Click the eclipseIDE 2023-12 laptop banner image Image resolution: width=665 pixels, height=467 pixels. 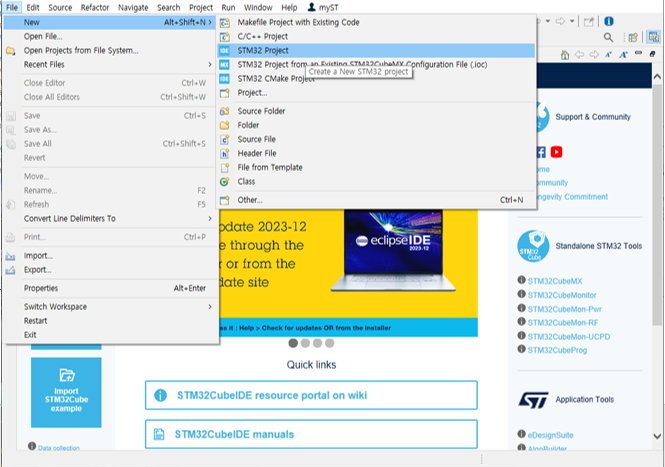coord(393,251)
